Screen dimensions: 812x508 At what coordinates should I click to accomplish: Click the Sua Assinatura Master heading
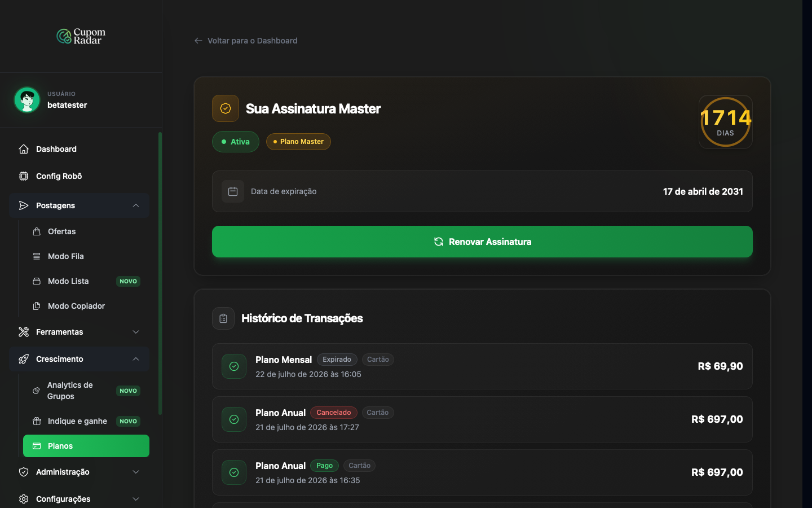point(314,108)
